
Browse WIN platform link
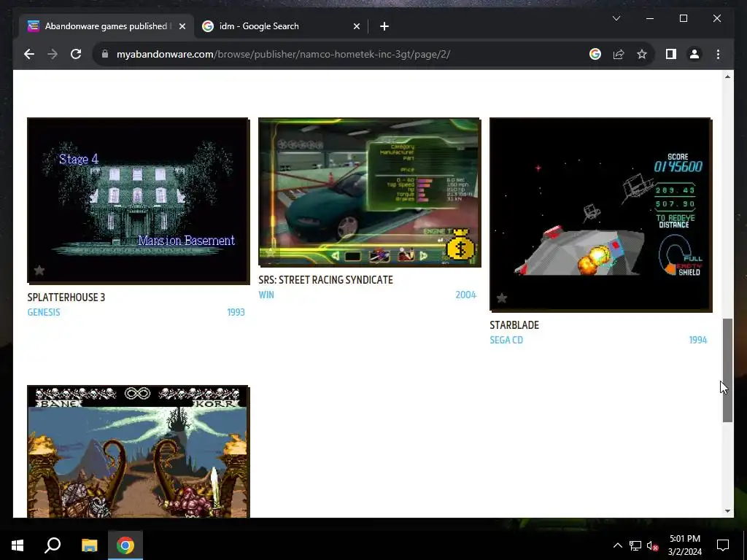[266, 295]
